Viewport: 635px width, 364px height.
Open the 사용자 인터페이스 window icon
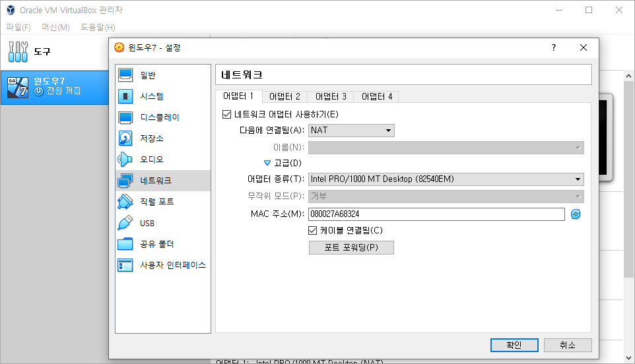(125, 265)
